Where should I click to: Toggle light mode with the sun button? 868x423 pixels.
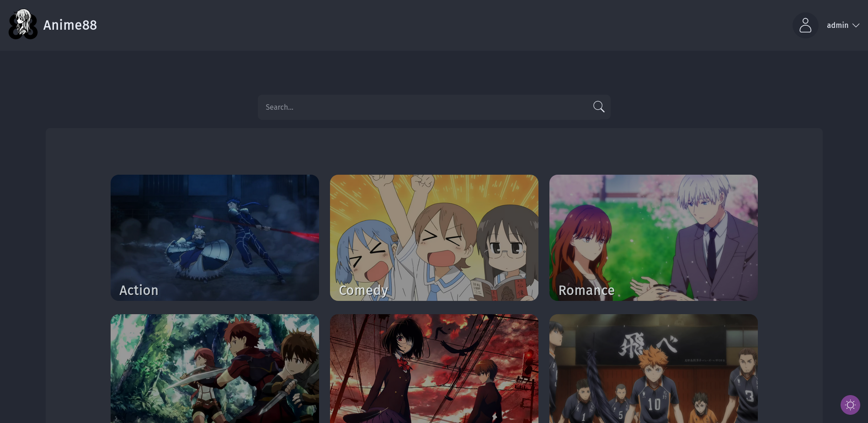tap(850, 405)
